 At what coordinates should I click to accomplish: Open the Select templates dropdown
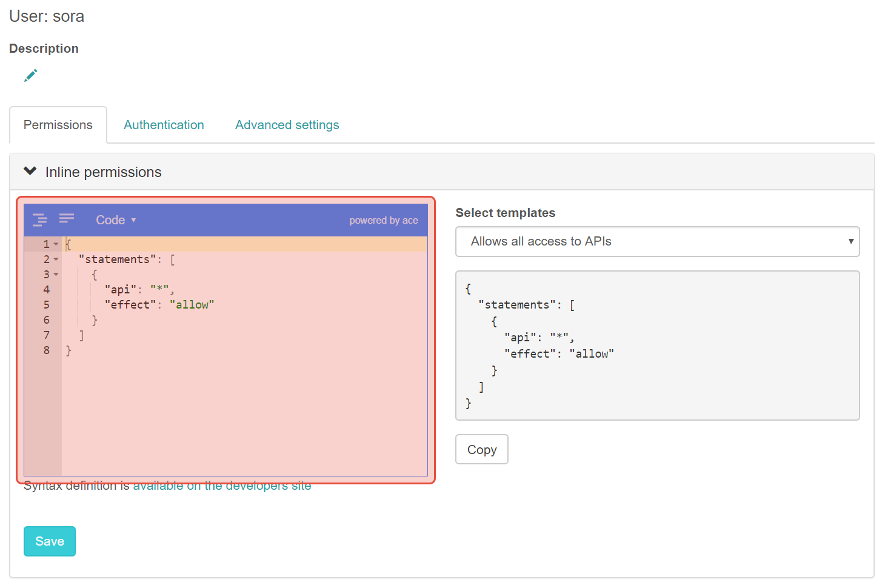tap(657, 241)
